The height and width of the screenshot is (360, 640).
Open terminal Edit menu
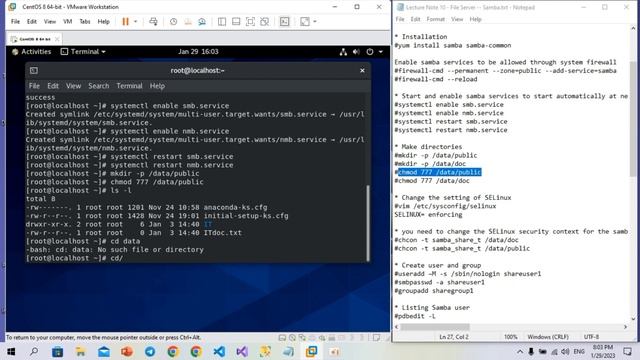[x=53, y=86]
